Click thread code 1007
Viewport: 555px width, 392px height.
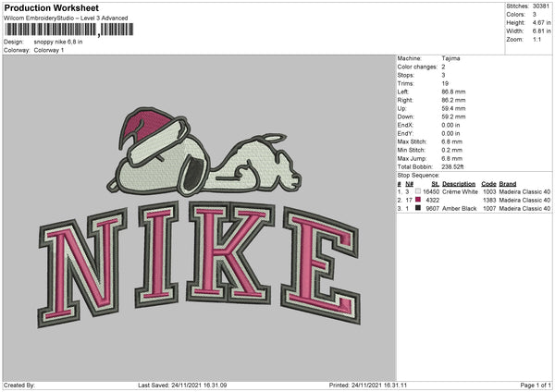point(489,208)
